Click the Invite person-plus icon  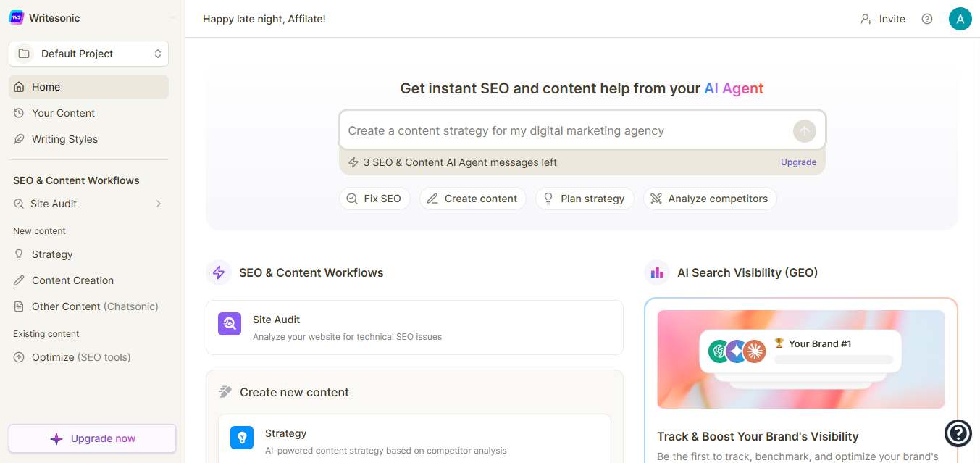point(866,20)
